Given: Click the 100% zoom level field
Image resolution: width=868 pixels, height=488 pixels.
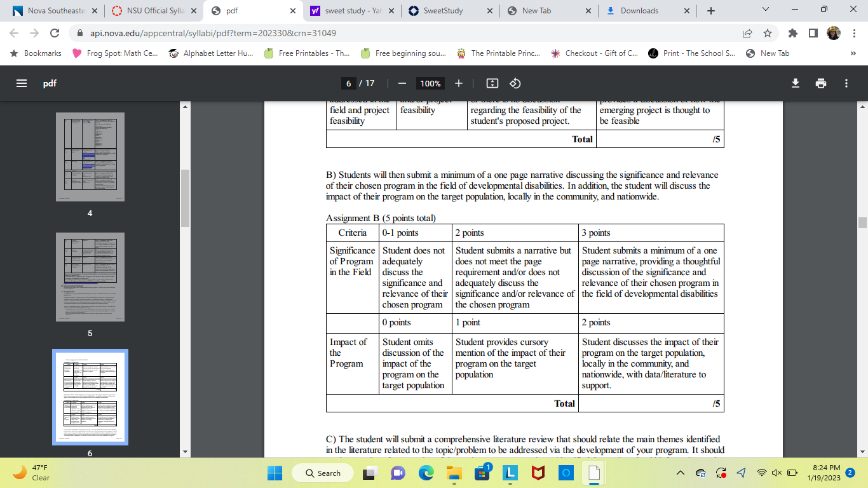Looking at the screenshot, I should coord(430,83).
